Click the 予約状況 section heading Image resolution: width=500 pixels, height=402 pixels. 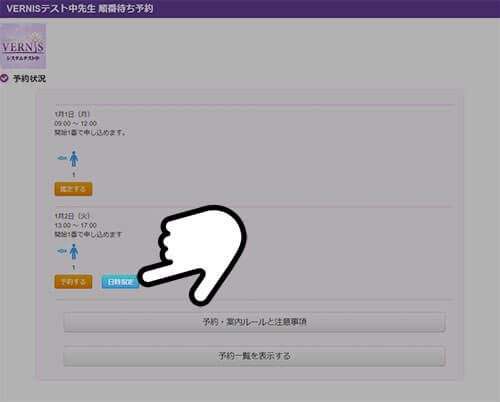[29, 79]
